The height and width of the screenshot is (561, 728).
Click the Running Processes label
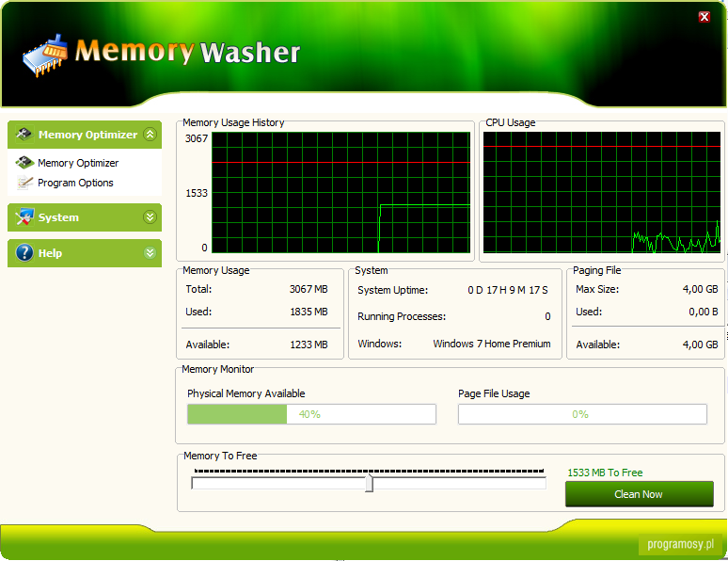pos(402,316)
